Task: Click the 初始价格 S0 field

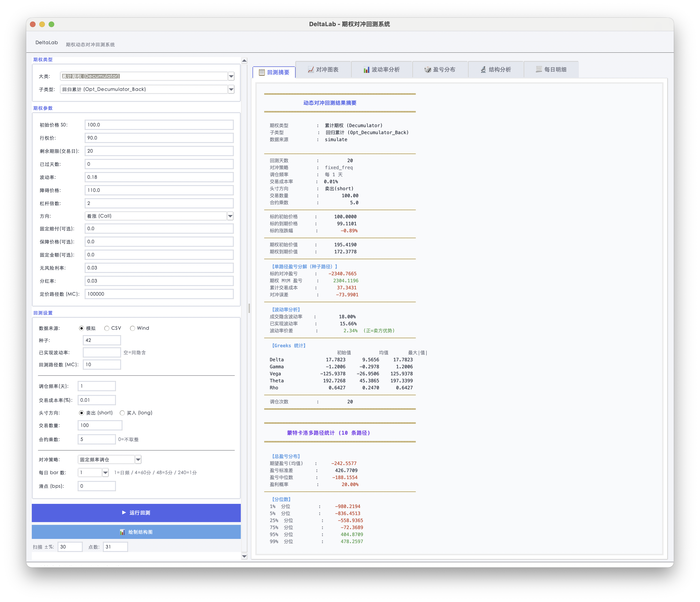Action: (159, 125)
